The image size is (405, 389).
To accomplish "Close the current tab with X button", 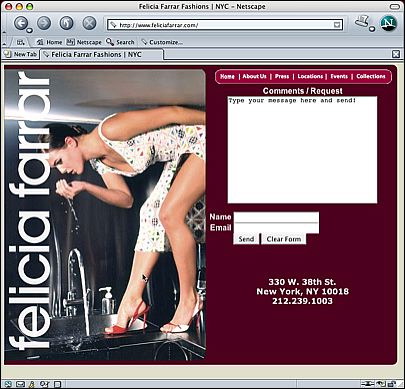I will click(396, 54).
